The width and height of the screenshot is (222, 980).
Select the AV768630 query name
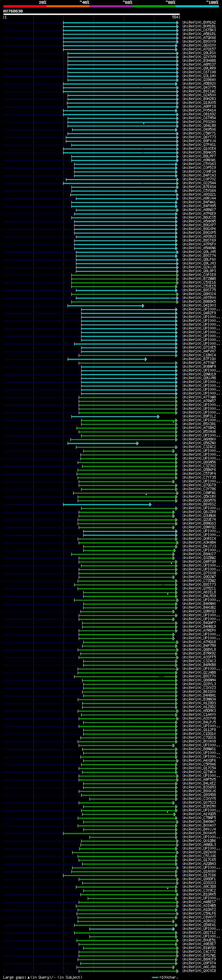point(13,11)
